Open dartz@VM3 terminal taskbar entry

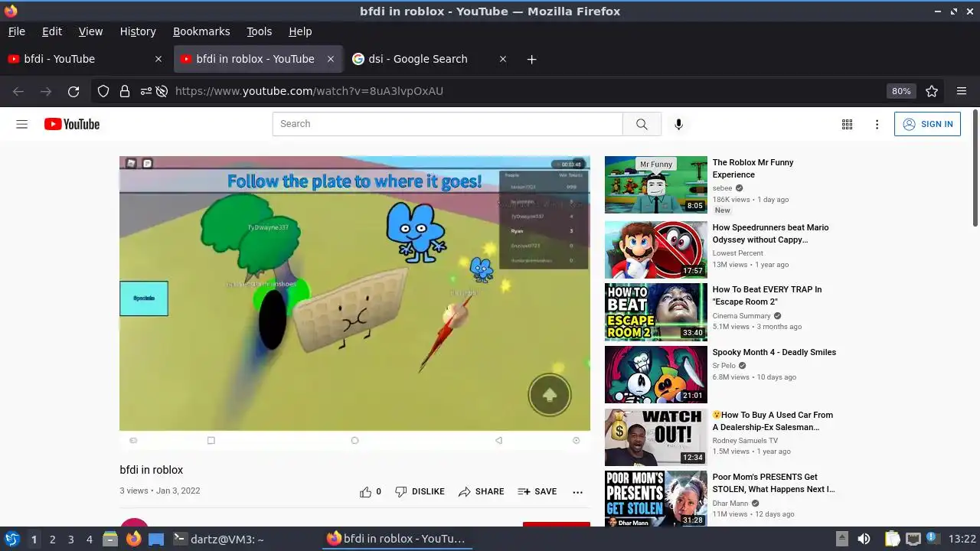(218, 539)
